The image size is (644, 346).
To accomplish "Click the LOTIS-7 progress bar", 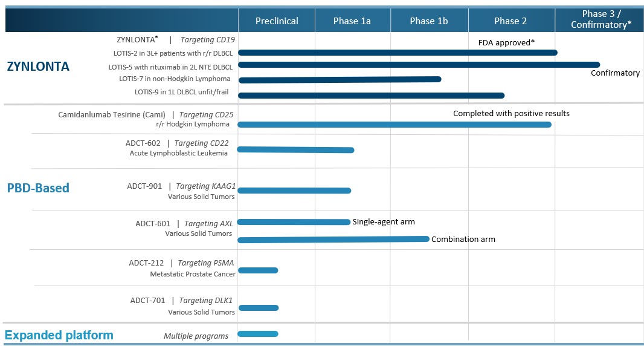I will 340,80.
